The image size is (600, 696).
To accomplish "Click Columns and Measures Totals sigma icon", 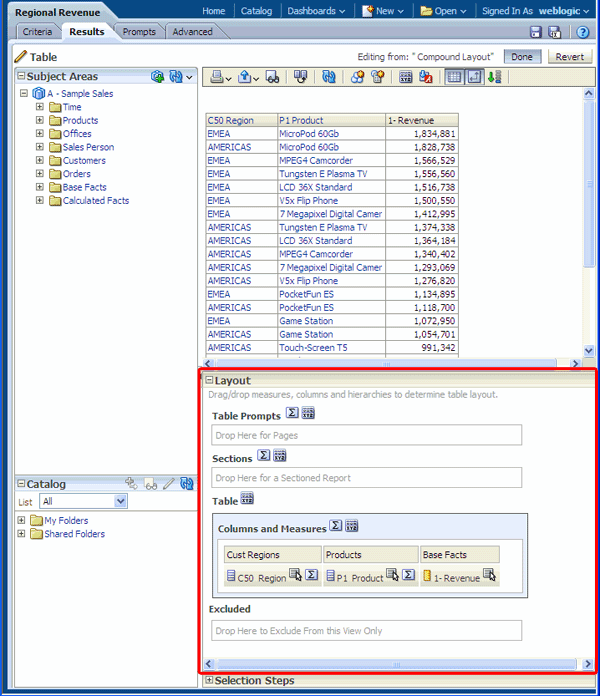I will tap(336, 526).
